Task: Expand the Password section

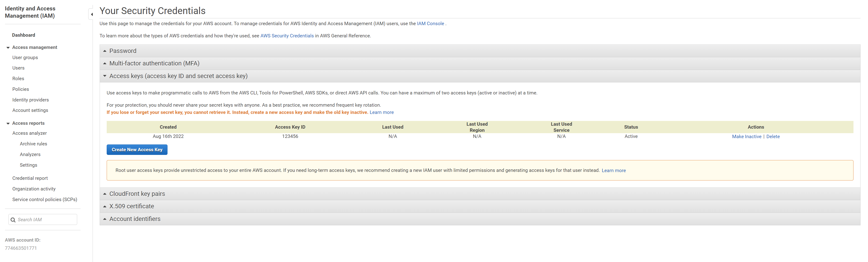Action: (123, 51)
